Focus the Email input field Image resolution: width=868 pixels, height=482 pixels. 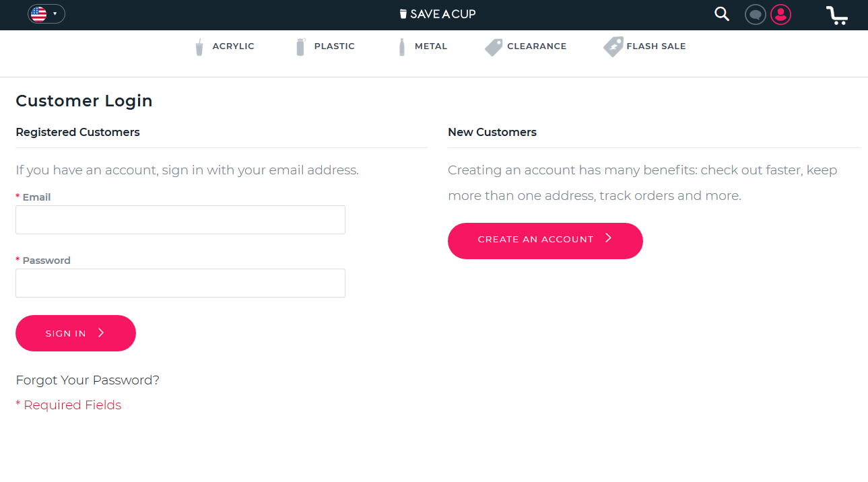click(180, 220)
